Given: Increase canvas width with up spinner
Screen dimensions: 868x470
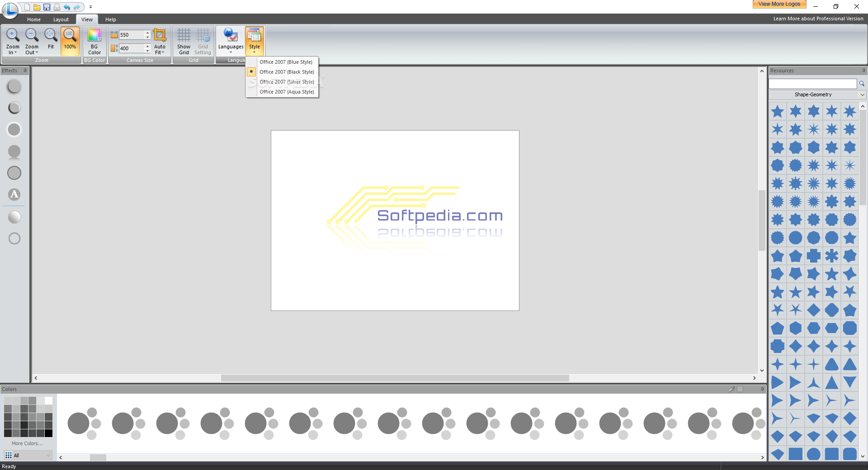Looking at the screenshot, I should coord(147,33).
